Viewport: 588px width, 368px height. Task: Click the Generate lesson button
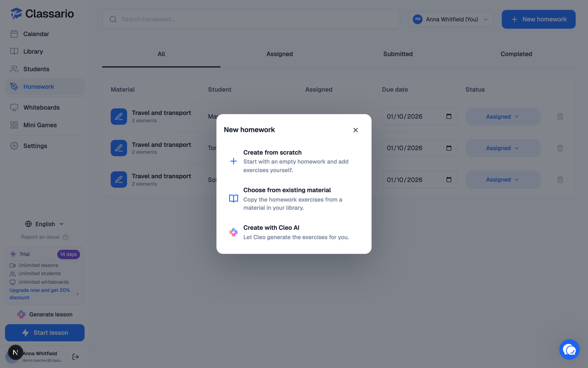tap(45, 314)
